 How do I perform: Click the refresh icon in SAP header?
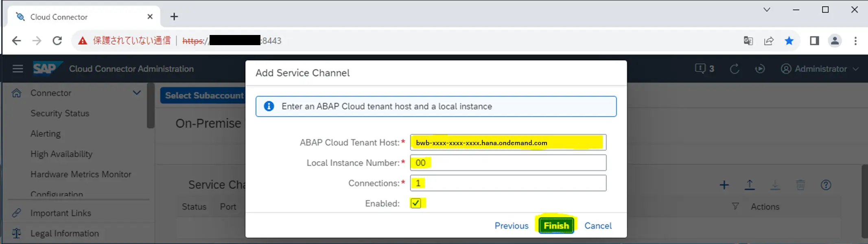pyautogui.click(x=735, y=69)
